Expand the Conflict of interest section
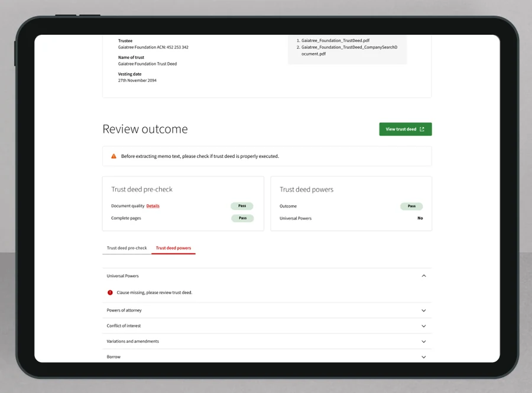This screenshot has width=532, height=393. point(267,326)
